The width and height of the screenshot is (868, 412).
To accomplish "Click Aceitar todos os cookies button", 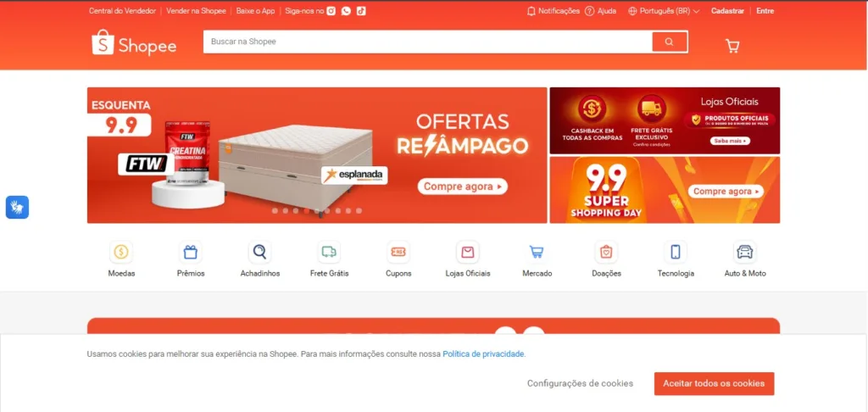I will [x=714, y=383].
